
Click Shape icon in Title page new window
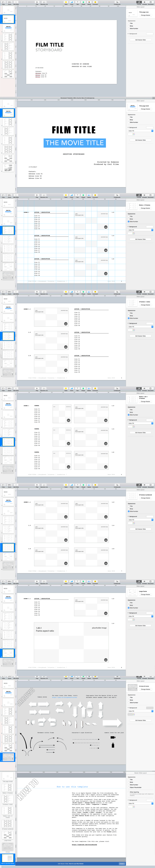point(83,2)
